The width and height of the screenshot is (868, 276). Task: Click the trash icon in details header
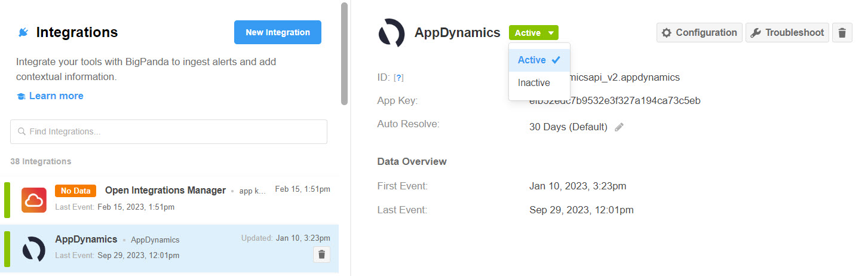click(842, 33)
